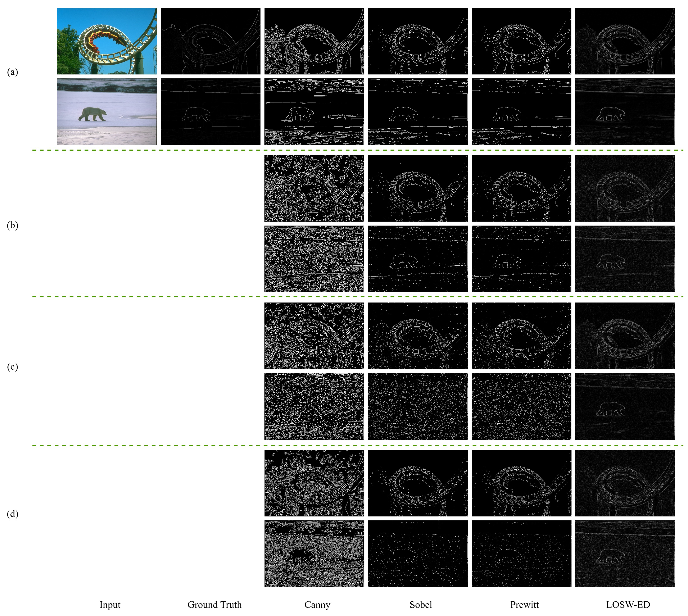Click the "Canny" column label
The image size is (688, 616).
[x=317, y=604]
